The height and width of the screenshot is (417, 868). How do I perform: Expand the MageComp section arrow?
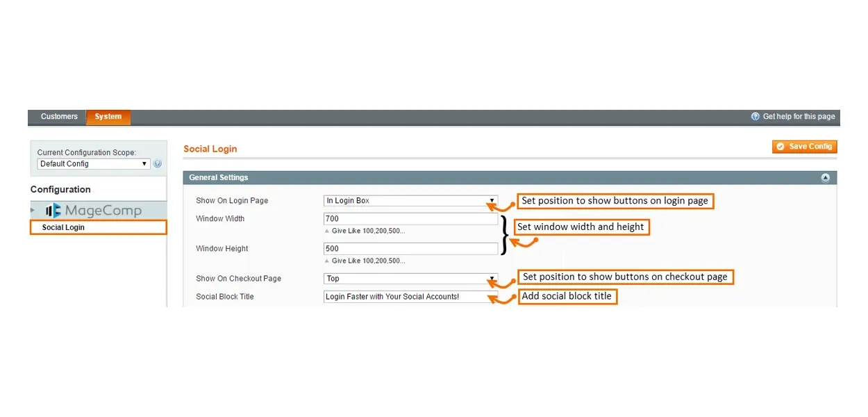[33, 210]
